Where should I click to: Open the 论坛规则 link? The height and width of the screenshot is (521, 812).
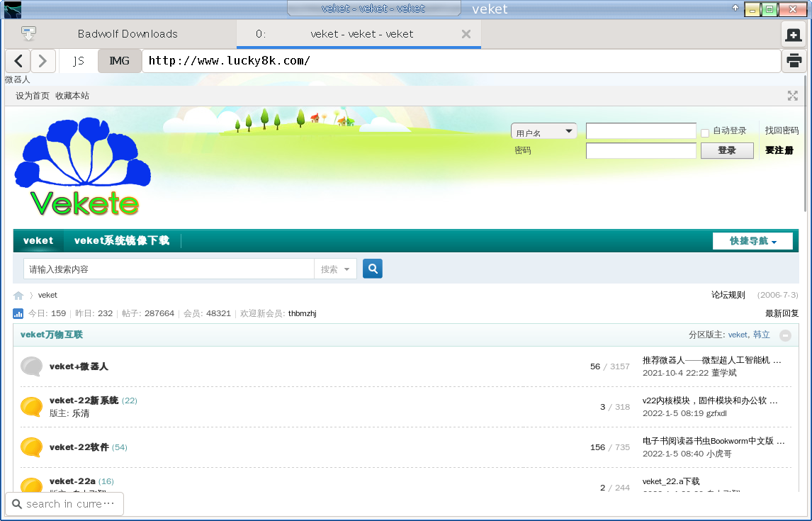[x=728, y=295]
